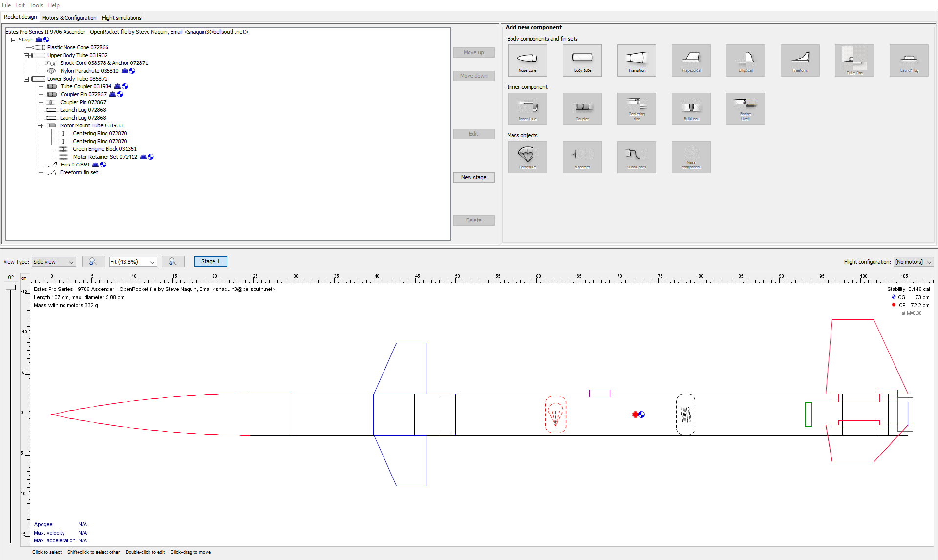Add a Body tube component
This screenshot has height=560, width=938.
tap(582, 60)
